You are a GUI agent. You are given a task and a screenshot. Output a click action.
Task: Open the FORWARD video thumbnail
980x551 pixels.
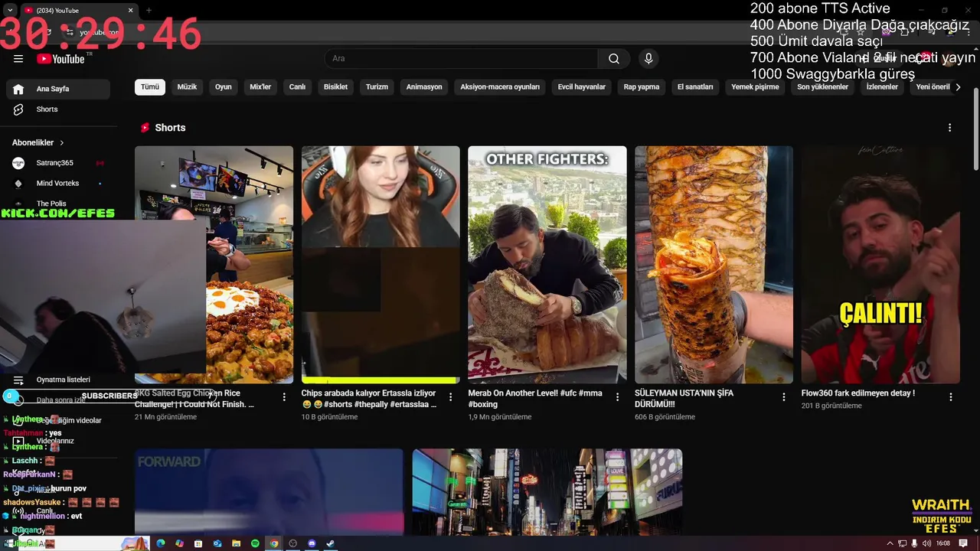coord(269,491)
